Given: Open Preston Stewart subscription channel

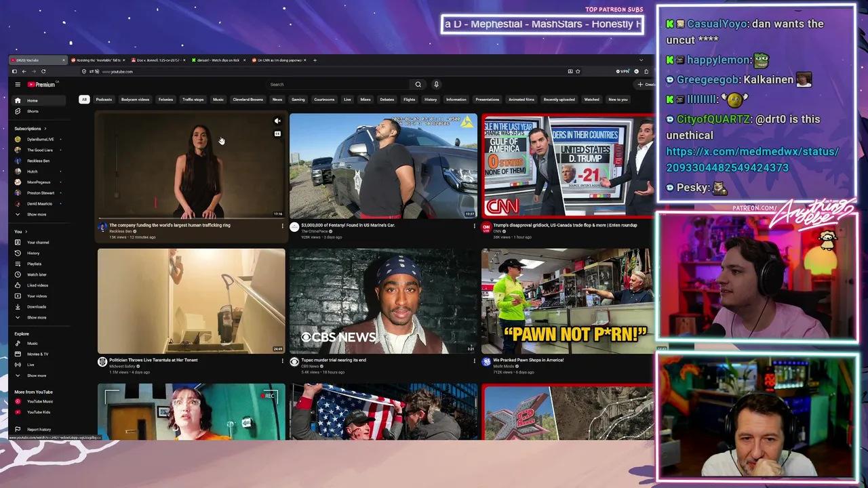Looking at the screenshot, I should point(38,193).
